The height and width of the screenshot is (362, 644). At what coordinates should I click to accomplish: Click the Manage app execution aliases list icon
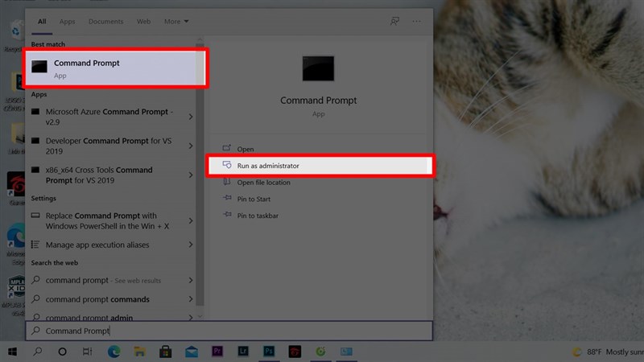pos(35,245)
